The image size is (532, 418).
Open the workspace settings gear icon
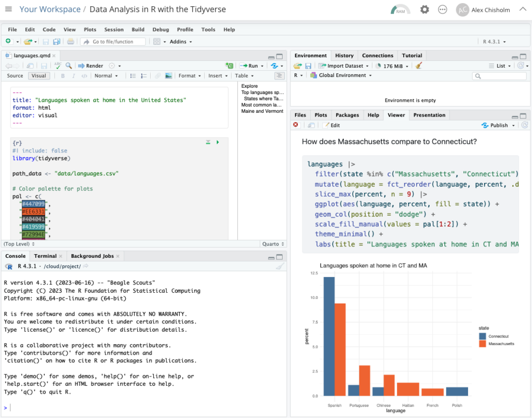424,9
